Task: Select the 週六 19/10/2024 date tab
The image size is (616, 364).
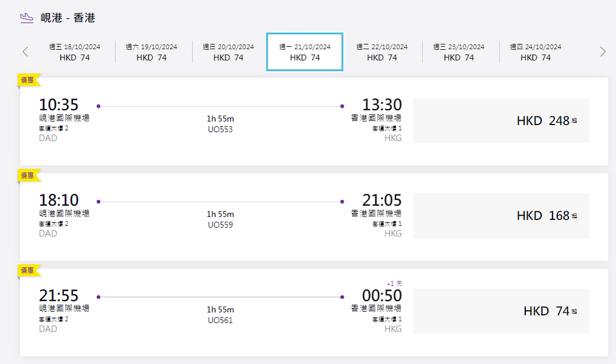Action: [x=152, y=52]
